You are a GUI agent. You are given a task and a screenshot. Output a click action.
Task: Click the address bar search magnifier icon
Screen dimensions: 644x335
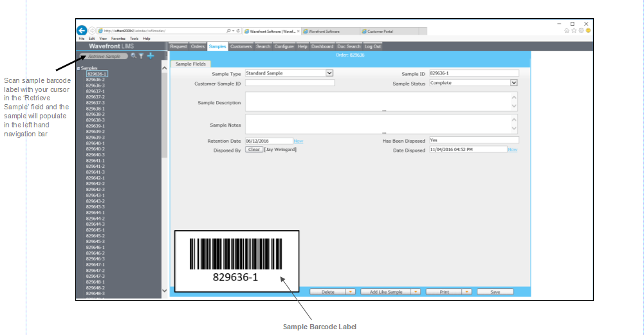point(228,31)
